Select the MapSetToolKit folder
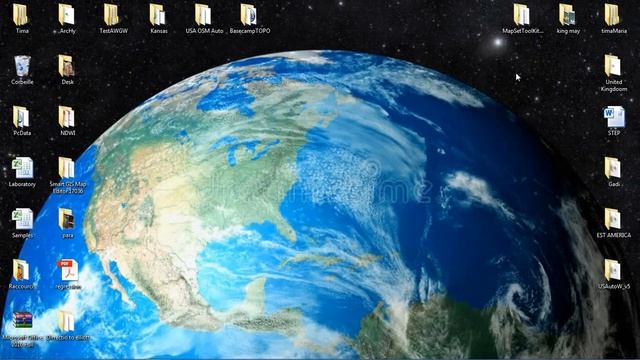The image size is (640, 360). [522, 15]
